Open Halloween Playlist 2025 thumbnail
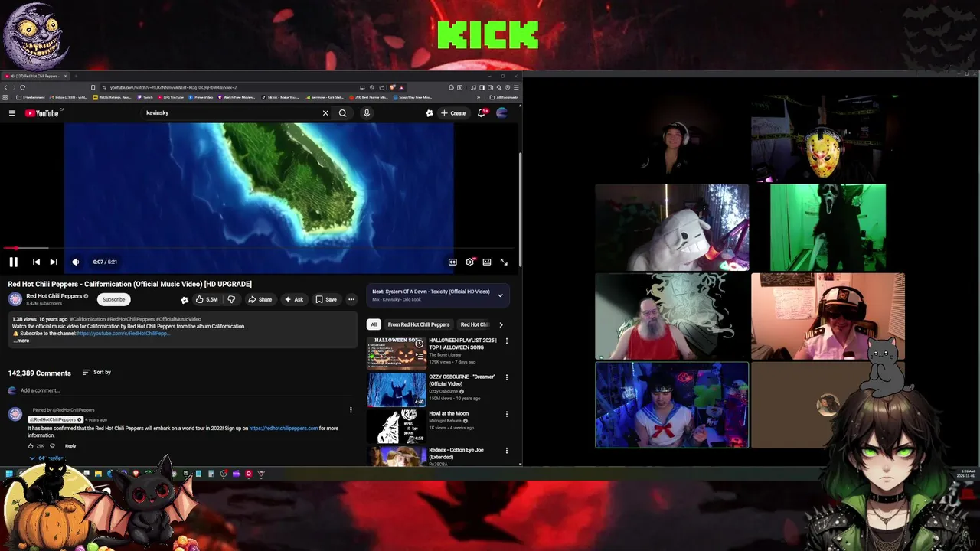Viewport: 980px width, 551px height. [397, 352]
